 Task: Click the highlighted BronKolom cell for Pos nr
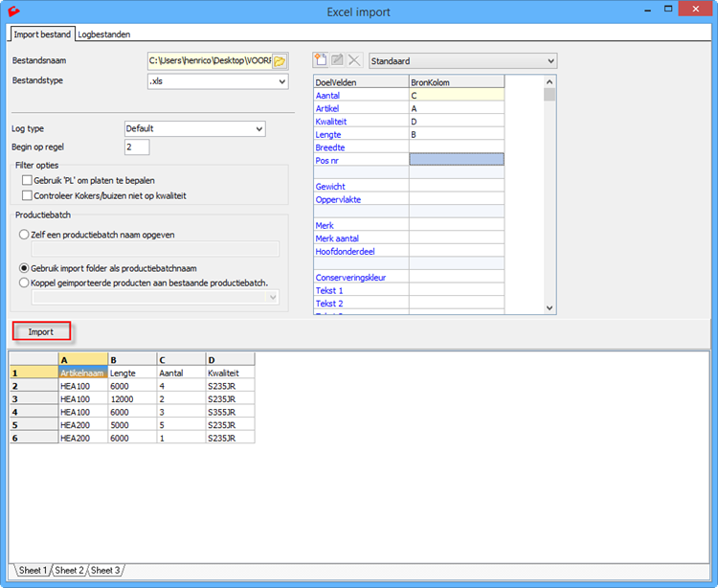(457, 159)
